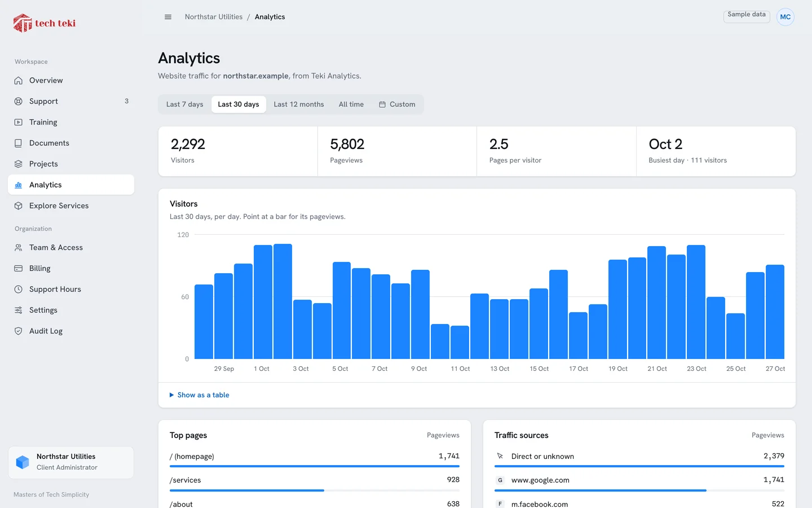
Task: Click the Audit Log shield icon
Action: click(19, 331)
